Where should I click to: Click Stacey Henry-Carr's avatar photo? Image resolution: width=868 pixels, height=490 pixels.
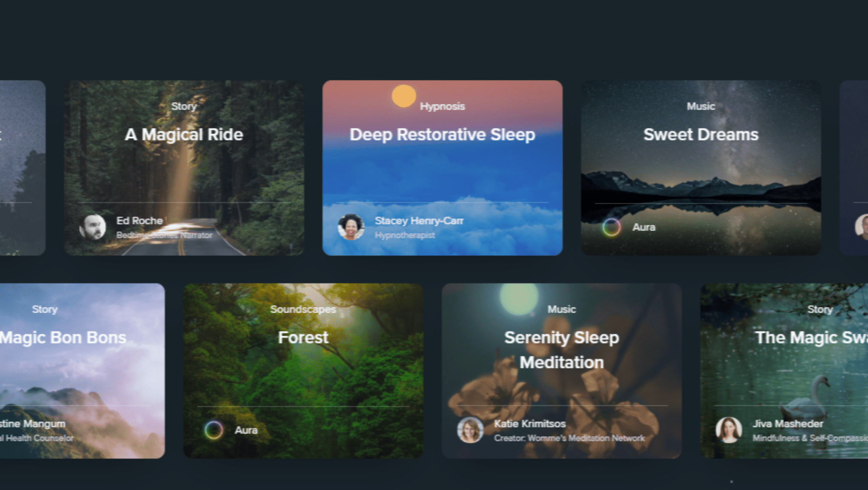[351, 227]
